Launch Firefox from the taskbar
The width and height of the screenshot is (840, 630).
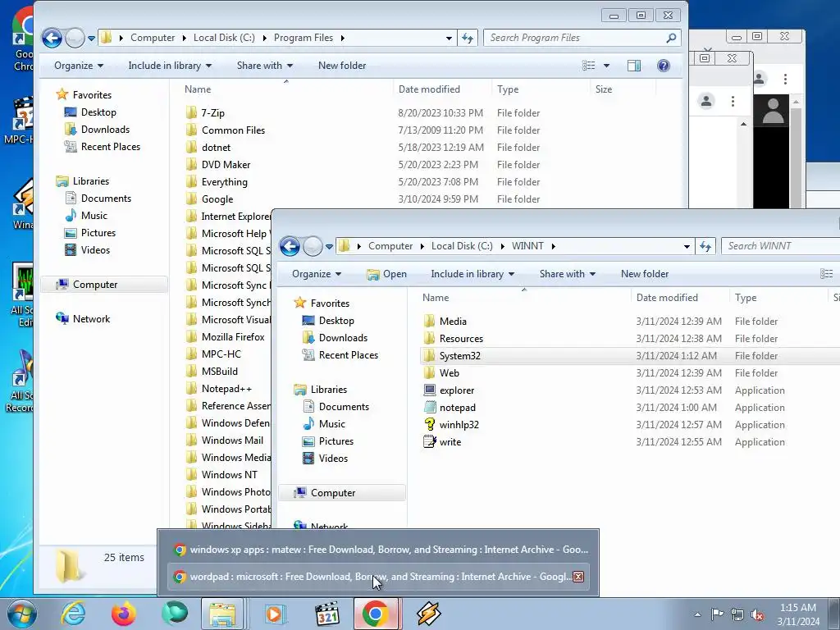point(123,614)
